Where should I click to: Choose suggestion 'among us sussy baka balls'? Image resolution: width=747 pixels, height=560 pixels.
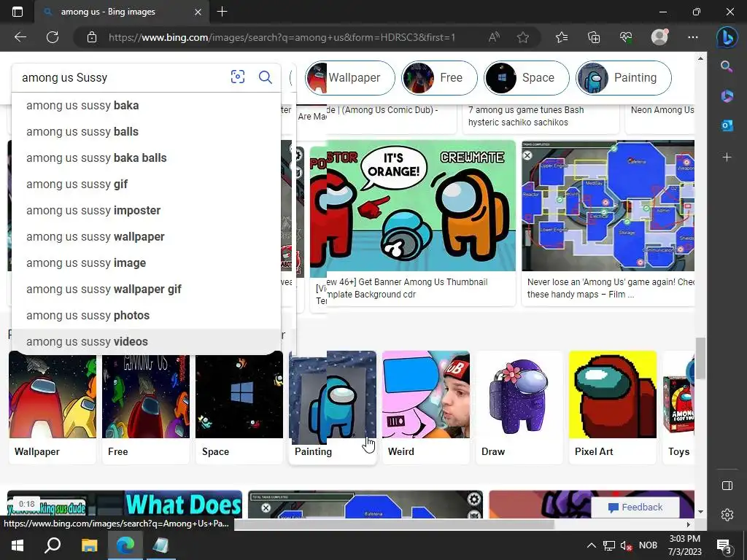pos(146,157)
